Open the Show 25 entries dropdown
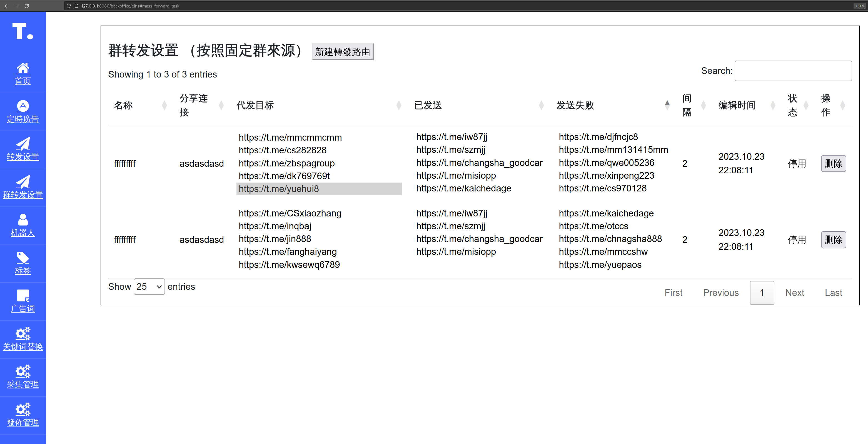This screenshot has width=868, height=444. pos(149,287)
